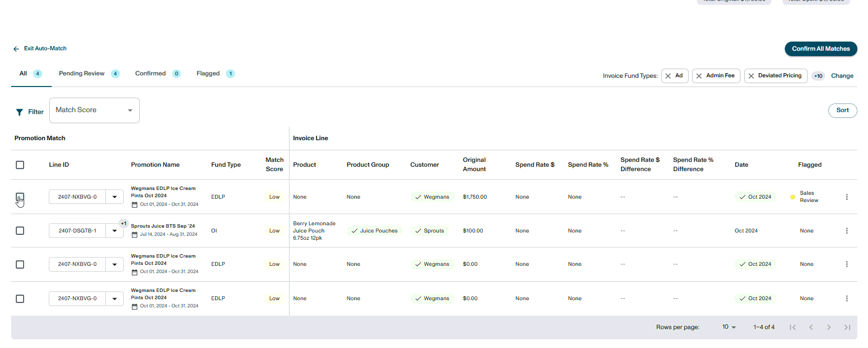The width and height of the screenshot is (868, 348).
Task: Click the Low score in Sprouts row
Action: pos(275,231)
